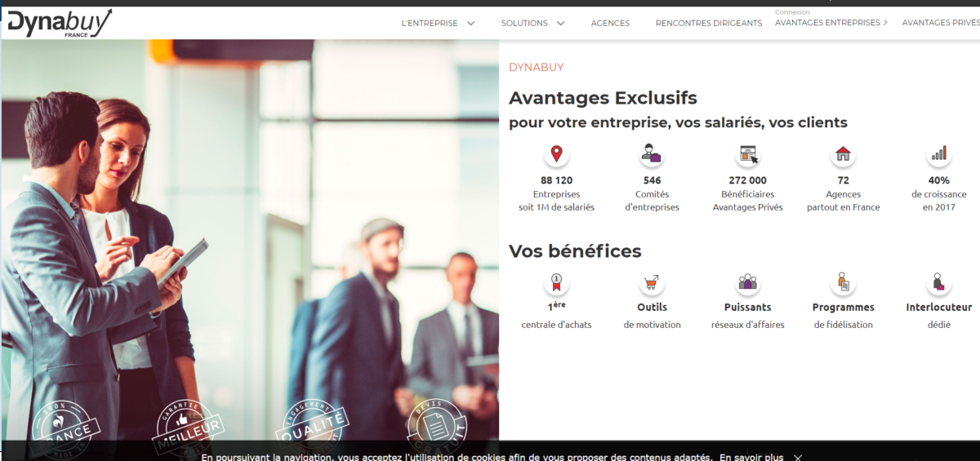Click the Interlocuteur dédié person icon
This screenshot has height=461, width=980.
coord(938,283)
